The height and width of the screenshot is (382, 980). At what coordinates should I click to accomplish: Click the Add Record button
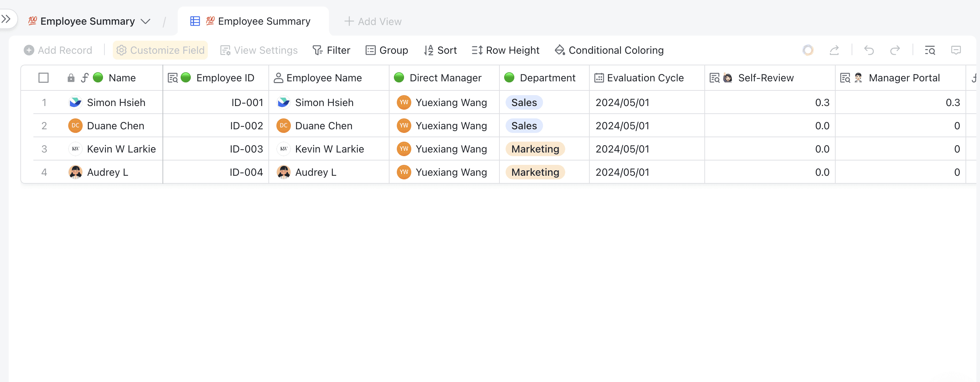pos(58,50)
